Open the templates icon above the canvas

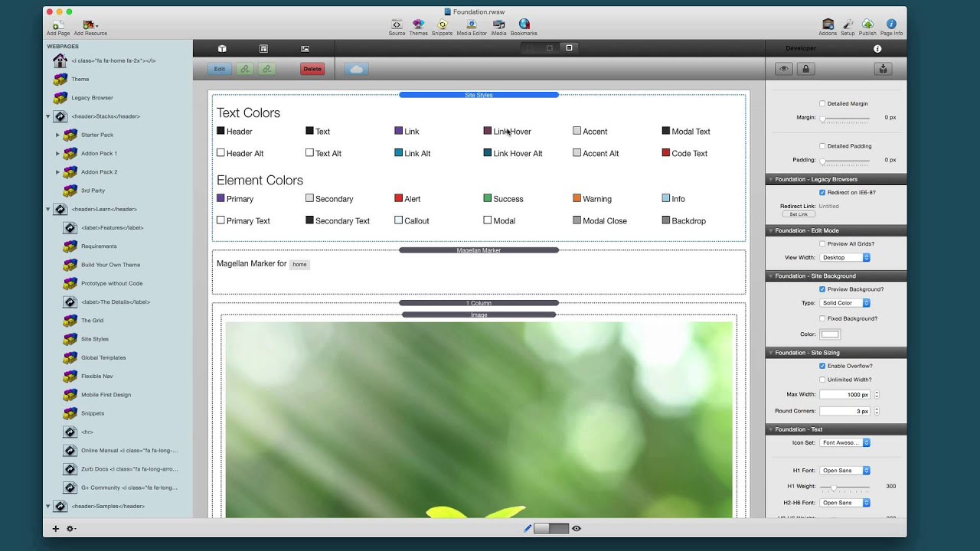263,48
